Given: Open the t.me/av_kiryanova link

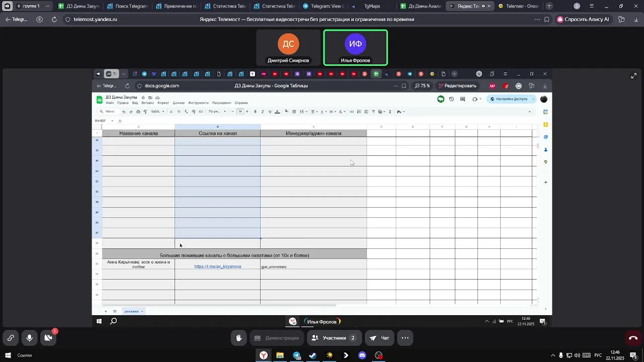Looking at the screenshot, I should [x=217, y=266].
